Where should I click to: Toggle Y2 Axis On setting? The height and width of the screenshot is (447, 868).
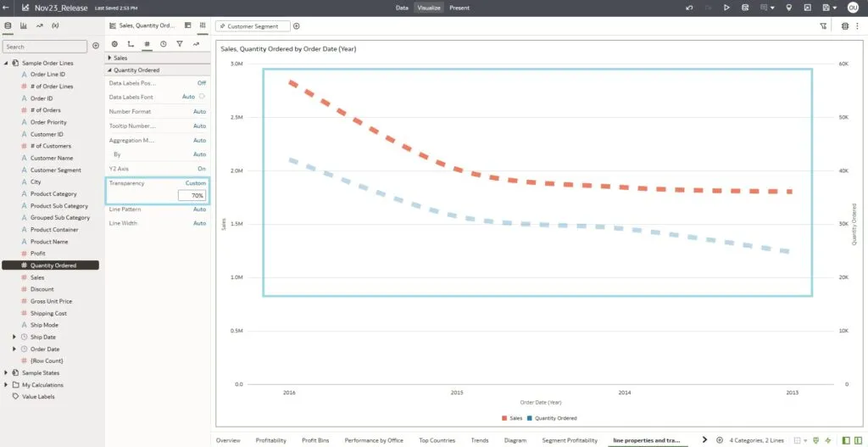201,169
